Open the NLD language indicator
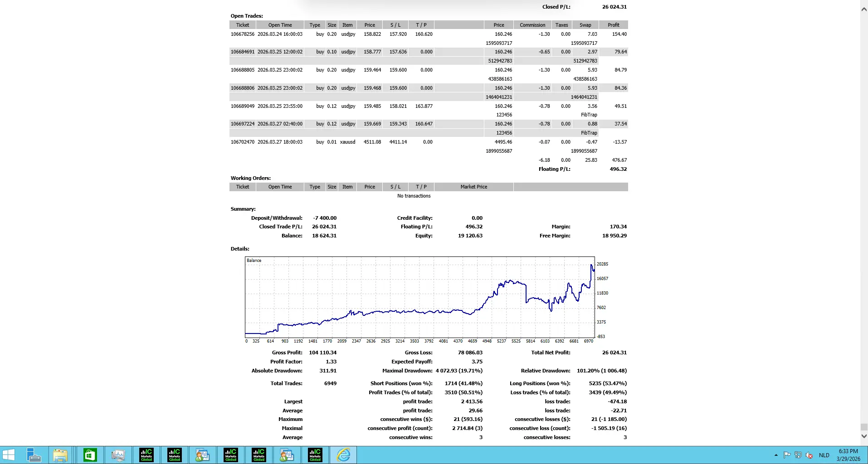This screenshot has width=868, height=464. pyautogui.click(x=824, y=455)
